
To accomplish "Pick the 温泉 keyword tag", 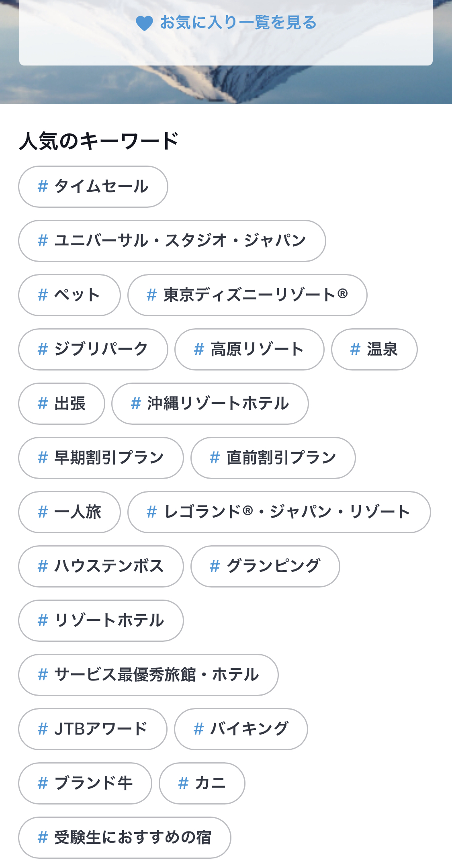I will coord(374,349).
